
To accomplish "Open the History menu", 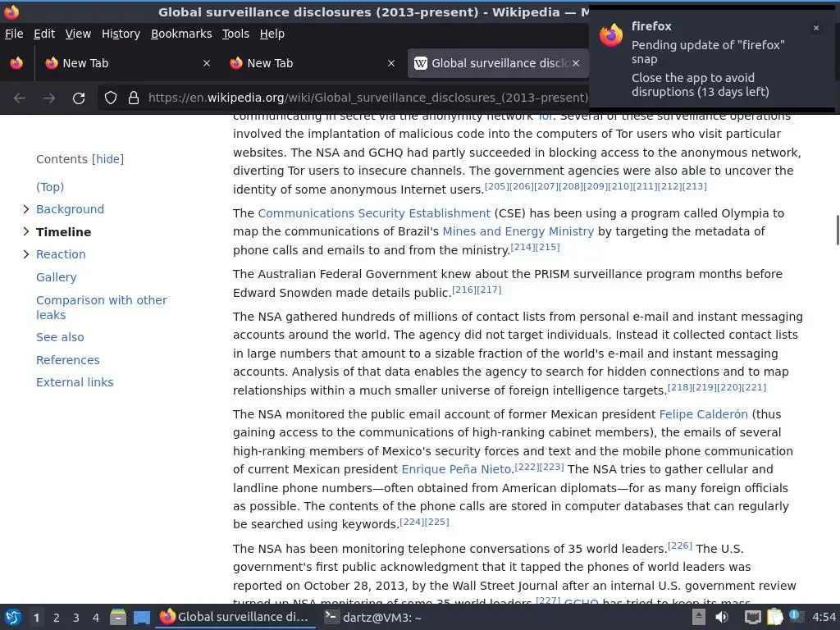I will (121, 34).
